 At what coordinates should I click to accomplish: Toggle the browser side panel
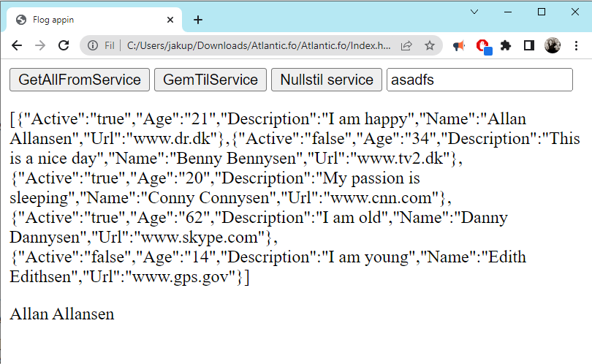coord(529,46)
